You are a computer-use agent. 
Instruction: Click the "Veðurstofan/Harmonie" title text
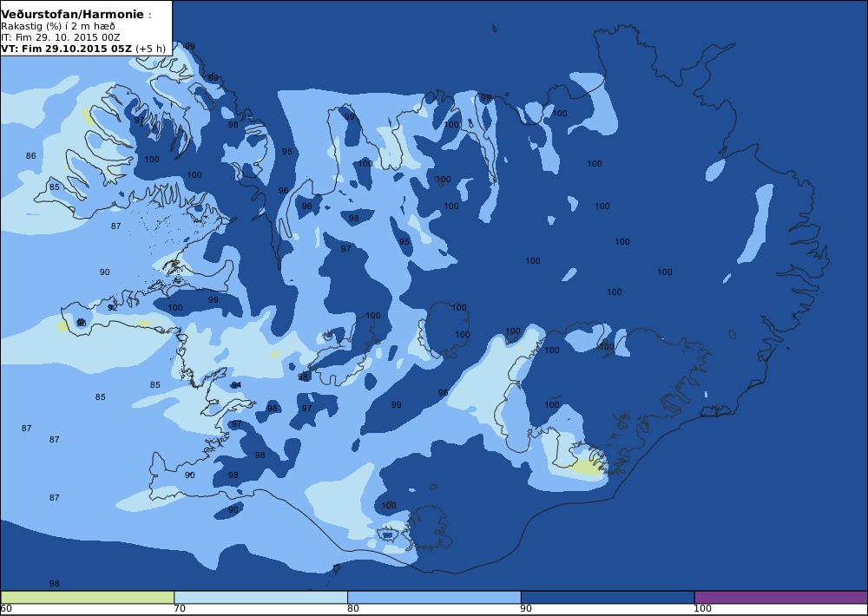tap(73, 15)
